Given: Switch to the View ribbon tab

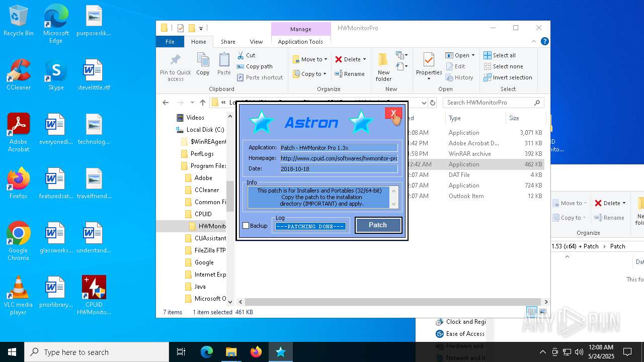Looking at the screenshot, I should pyautogui.click(x=256, y=42).
